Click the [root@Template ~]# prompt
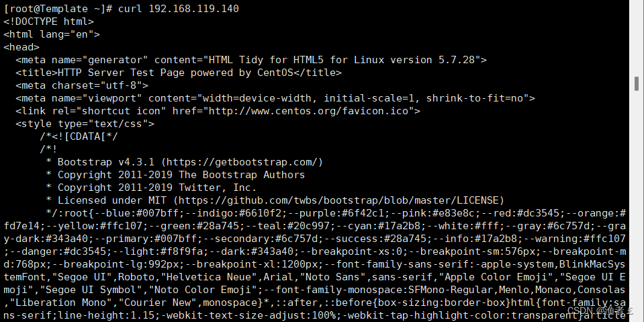Image resolution: width=644 pixels, height=322 pixels. [58, 9]
